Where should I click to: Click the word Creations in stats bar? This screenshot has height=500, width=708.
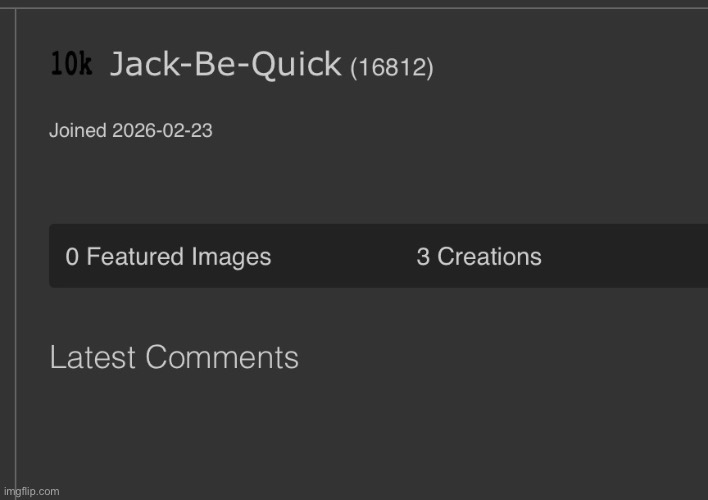[x=489, y=257]
